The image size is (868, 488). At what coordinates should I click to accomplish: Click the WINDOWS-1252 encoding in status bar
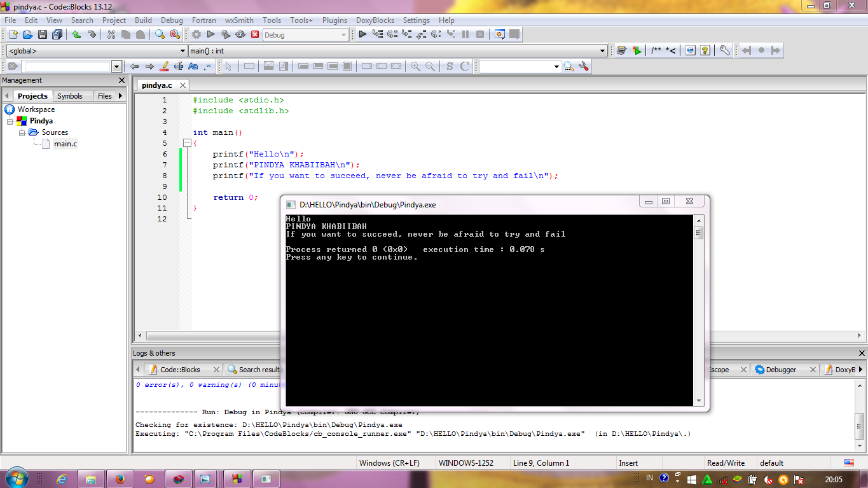465,463
